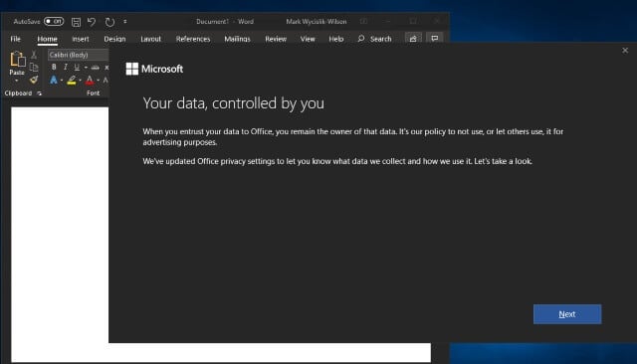The image size is (637, 364).
Task: Click the Redo circular arrow icon
Action: (109, 22)
